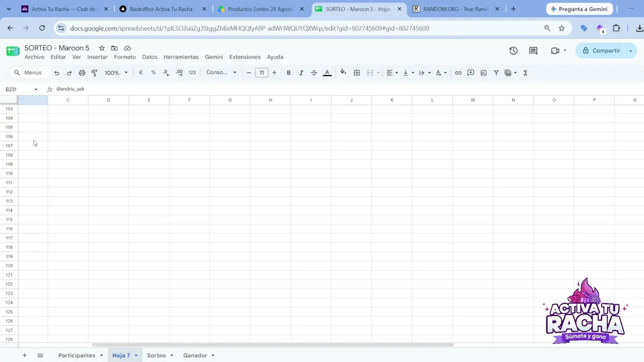Click the insert chart icon
Image resolution: width=644 pixels, height=362 pixels.
pos(484,73)
